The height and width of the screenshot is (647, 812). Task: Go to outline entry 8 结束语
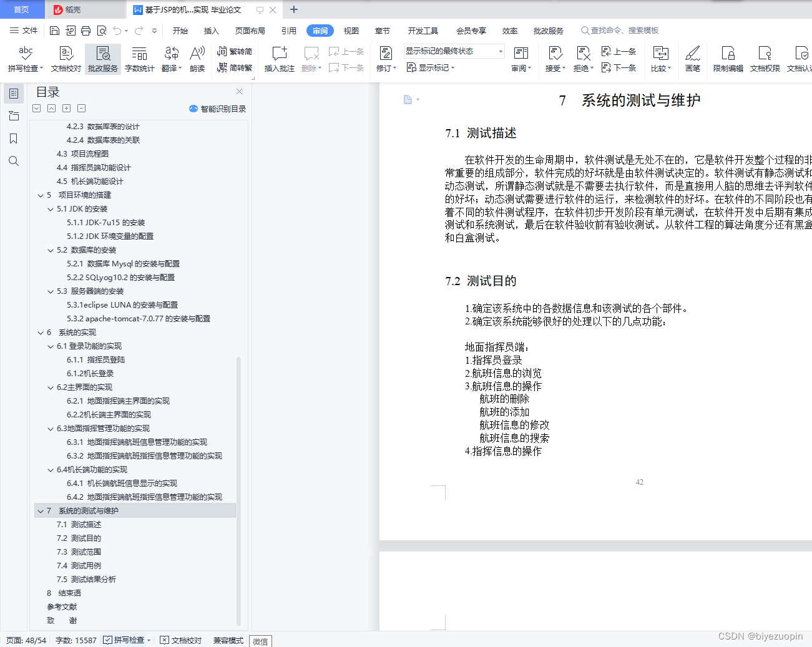tap(64, 593)
